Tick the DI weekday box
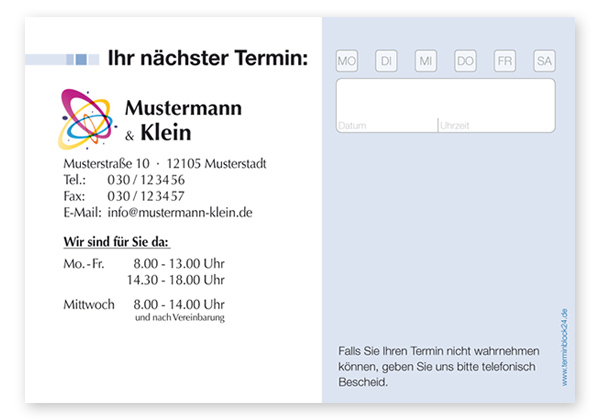Image resolution: width=600 pixels, height=420 pixels. (386, 61)
